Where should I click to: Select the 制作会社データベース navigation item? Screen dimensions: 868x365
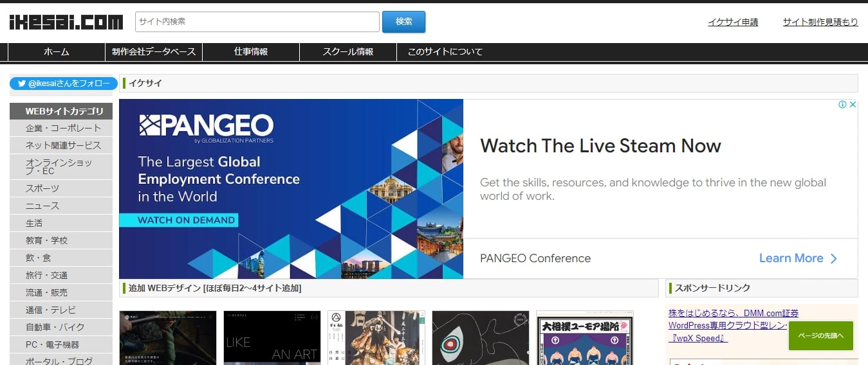(x=154, y=52)
